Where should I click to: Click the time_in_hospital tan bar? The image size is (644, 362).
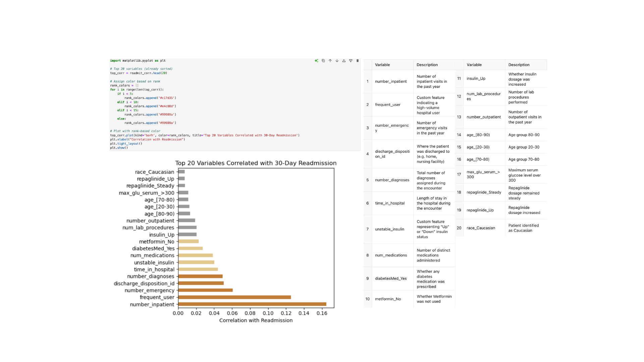tap(198, 269)
